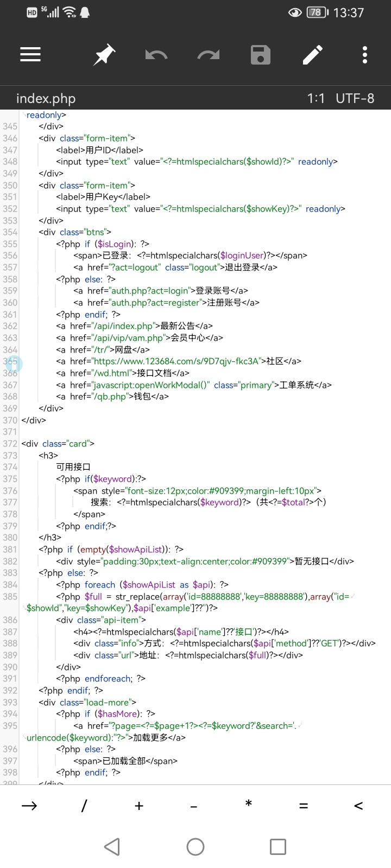Tap the minus symbol key
The width and height of the screenshot is (391, 868).
tap(194, 807)
